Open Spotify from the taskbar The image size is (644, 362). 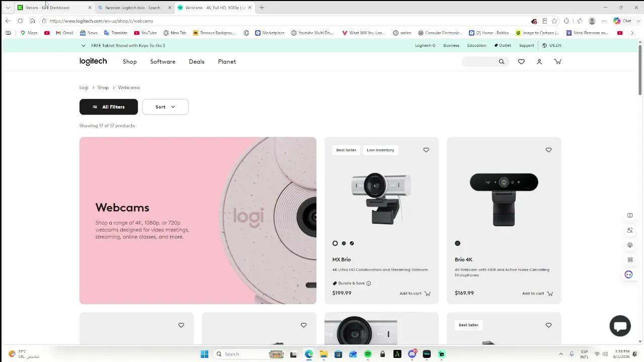(368, 354)
